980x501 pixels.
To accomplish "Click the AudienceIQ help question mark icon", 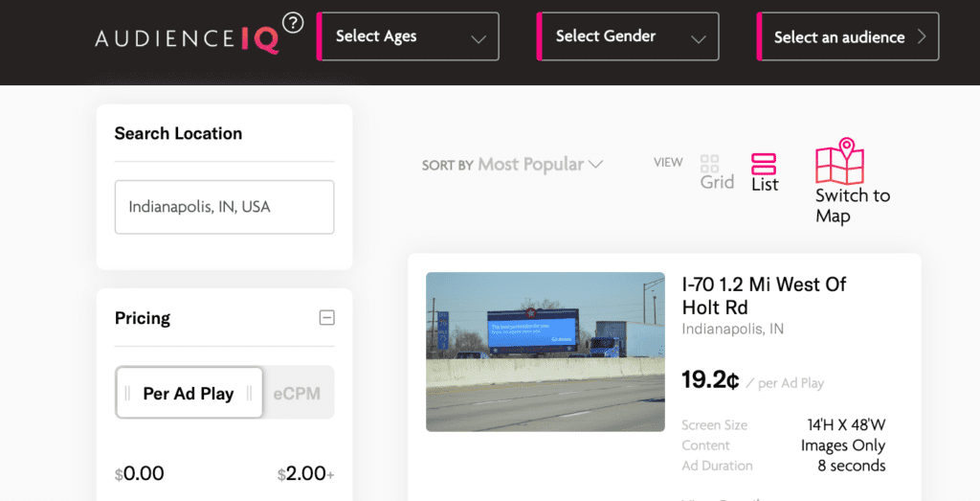I will point(293,24).
